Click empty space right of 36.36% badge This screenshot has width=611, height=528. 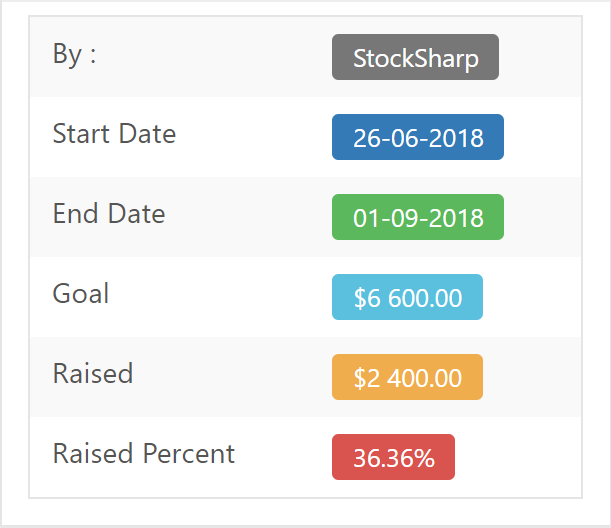(x=518, y=458)
